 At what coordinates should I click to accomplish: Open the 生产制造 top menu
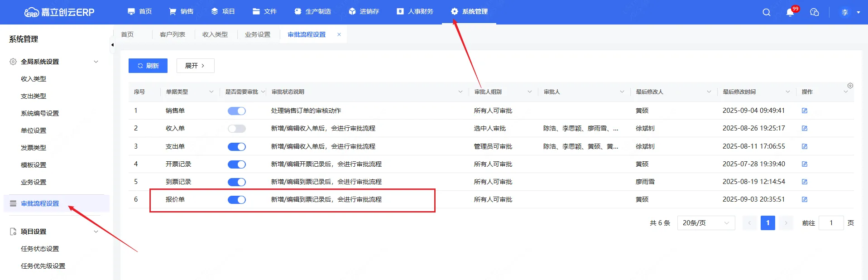click(313, 12)
